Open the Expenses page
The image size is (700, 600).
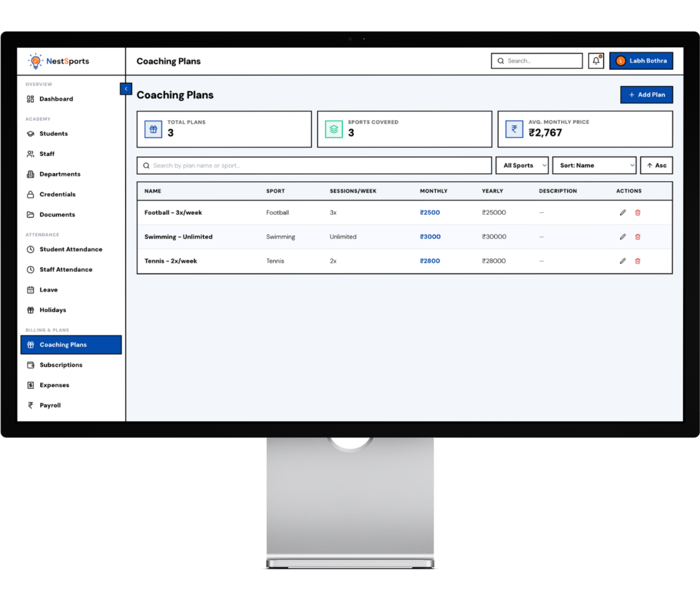click(x=71, y=385)
